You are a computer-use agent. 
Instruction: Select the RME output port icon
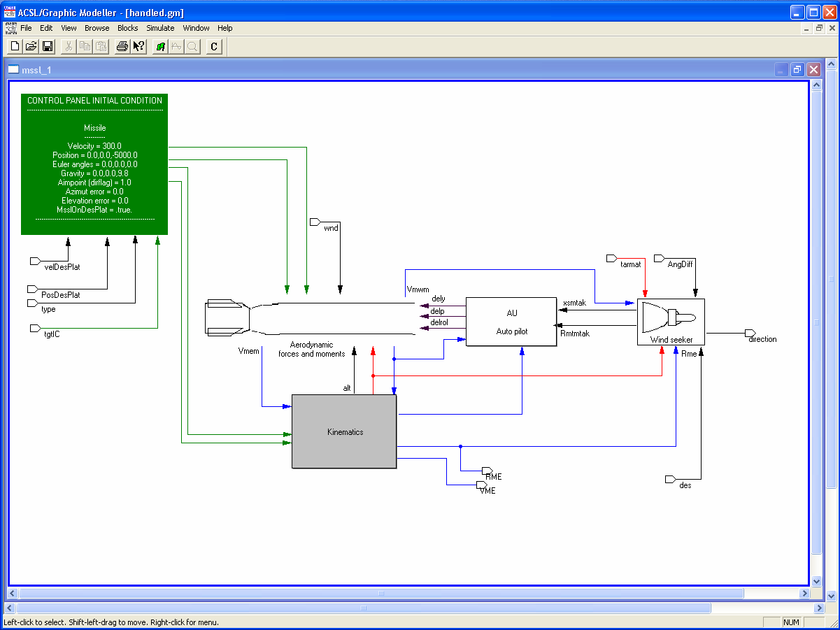[x=488, y=471]
